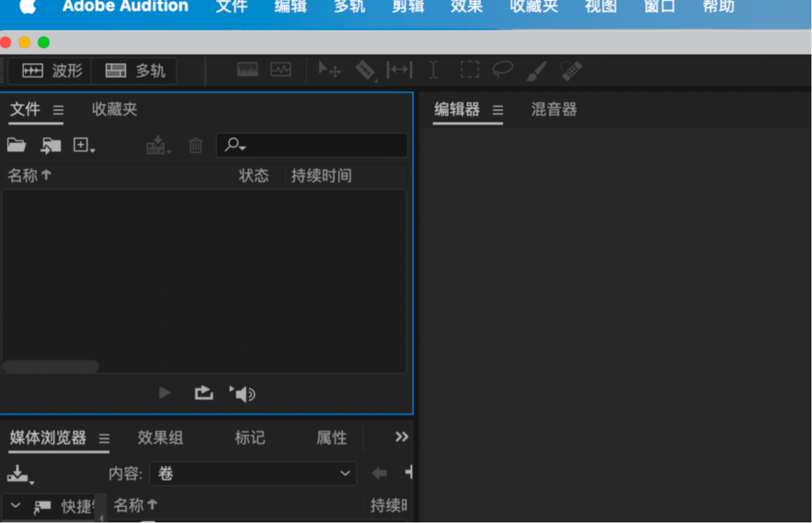The height and width of the screenshot is (523, 812).
Task: Show the spectral pitch display
Action: [281, 70]
